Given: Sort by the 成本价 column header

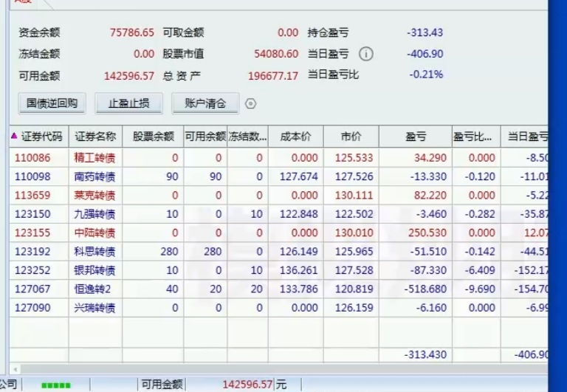Looking at the screenshot, I should [295, 137].
